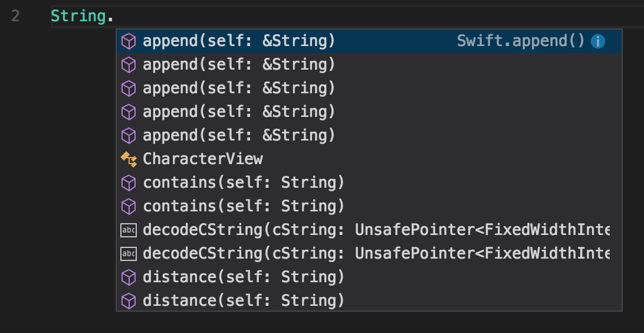This screenshot has height=333, width=644.
Task: Select the bottom distance(self: String) suggestion
Action: coord(244,301)
